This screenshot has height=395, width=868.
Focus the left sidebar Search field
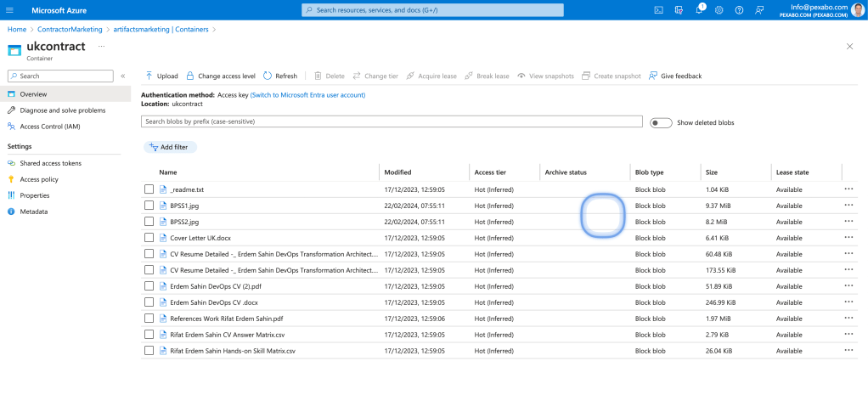tap(60, 76)
